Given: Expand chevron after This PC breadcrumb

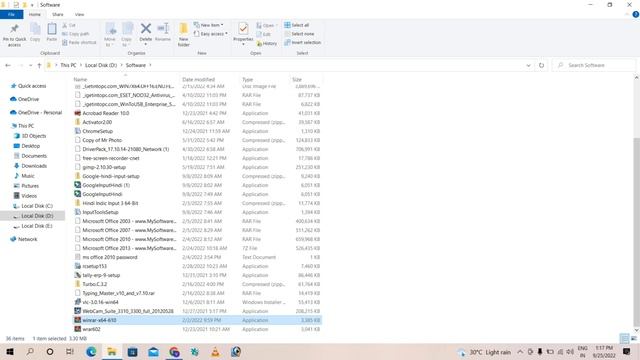Looking at the screenshot, I should [80, 65].
